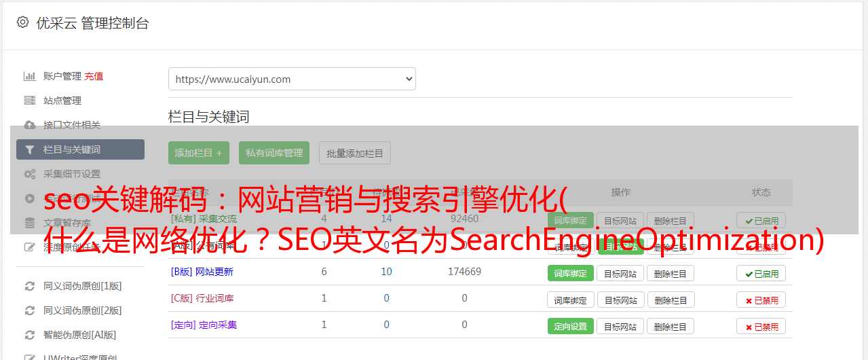Click the 私有词库管理 button
868x360 pixels.
[274, 153]
